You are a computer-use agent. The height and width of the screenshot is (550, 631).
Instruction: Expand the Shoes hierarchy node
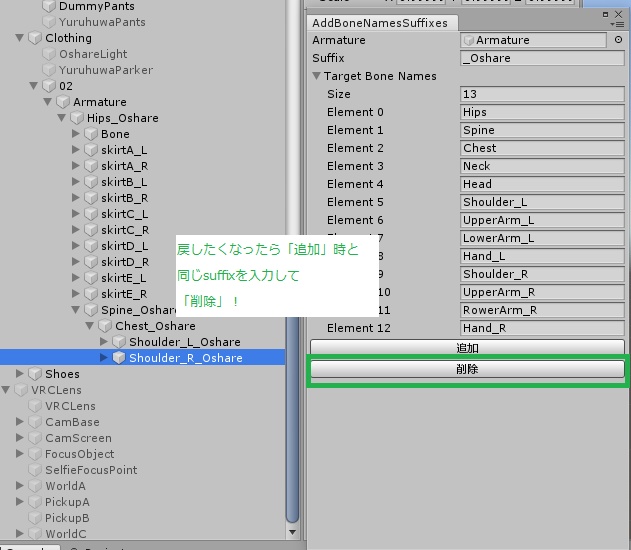click(x=19, y=373)
